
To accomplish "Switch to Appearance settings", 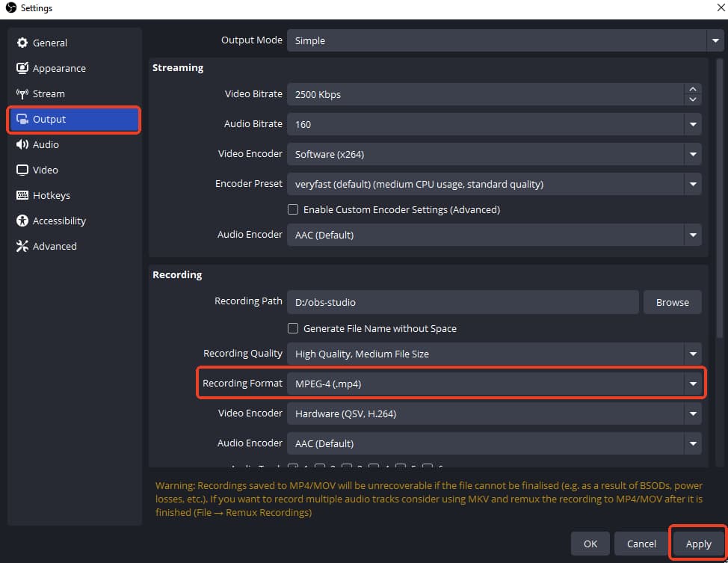I will click(x=74, y=68).
